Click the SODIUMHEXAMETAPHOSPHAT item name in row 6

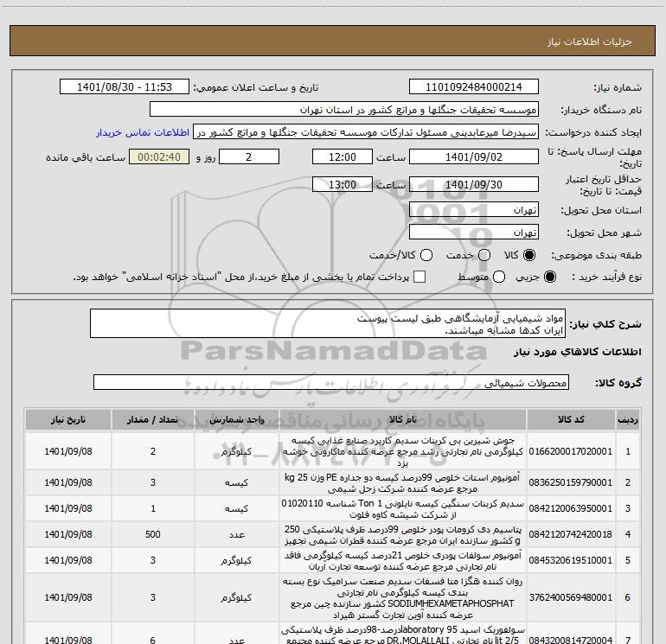point(403,597)
